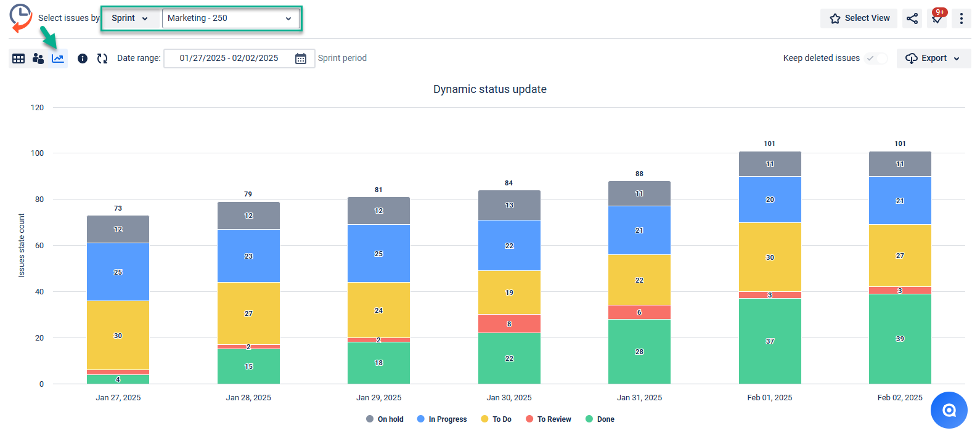Open the calendar date picker icon
980x436 pixels.
click(301, 59)
